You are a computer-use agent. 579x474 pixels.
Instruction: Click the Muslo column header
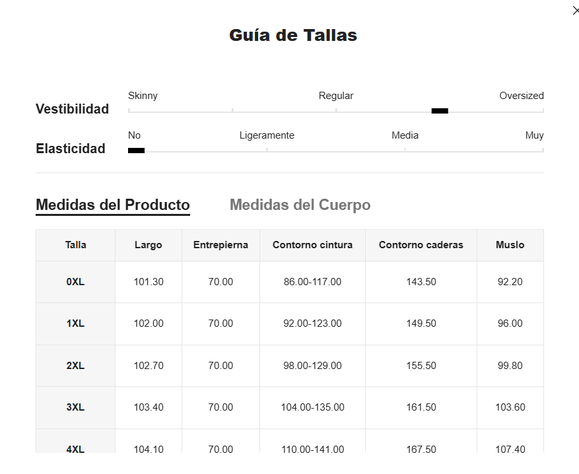(x=510, y=245)
